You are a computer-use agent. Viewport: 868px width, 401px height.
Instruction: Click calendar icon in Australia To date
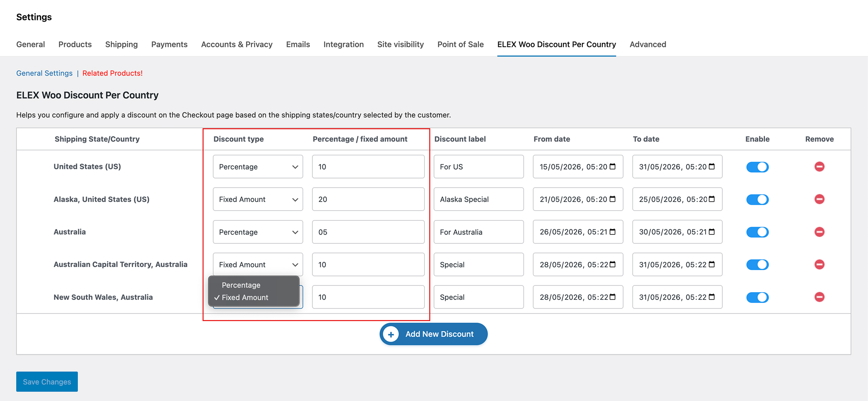(712, 232)
